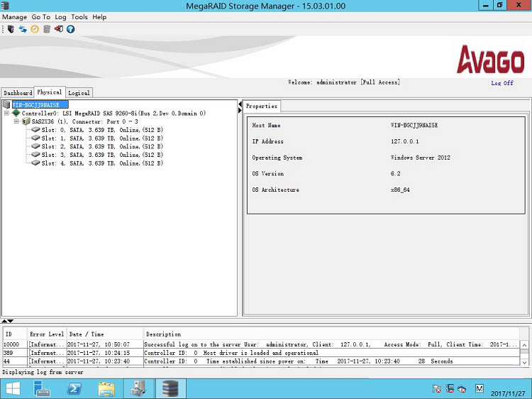Image resolution: width=532 pixels, height=399 pixels.
Task: Select the Physical tab
Action: click(x=50, y=92)
